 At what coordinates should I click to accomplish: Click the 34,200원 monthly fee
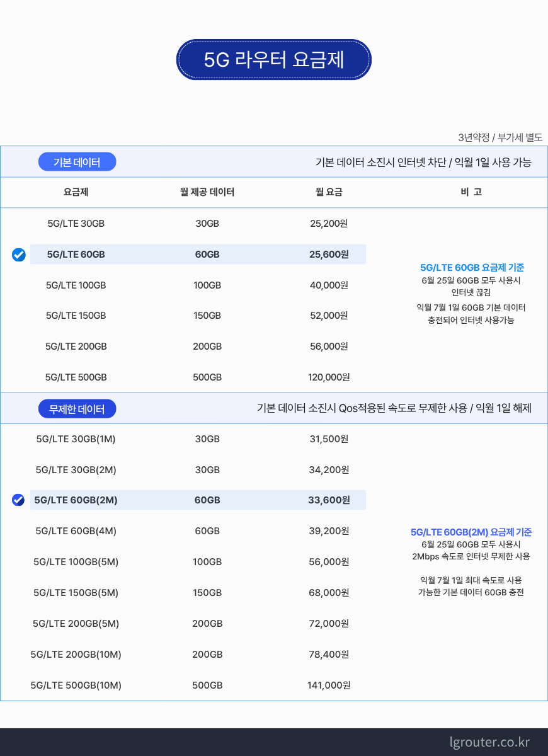click(329, 470)
